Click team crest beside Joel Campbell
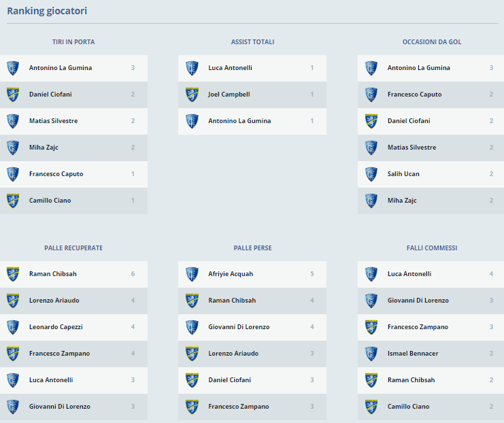The height and width of the screenshot is (423, 504). tap(192, 95)
